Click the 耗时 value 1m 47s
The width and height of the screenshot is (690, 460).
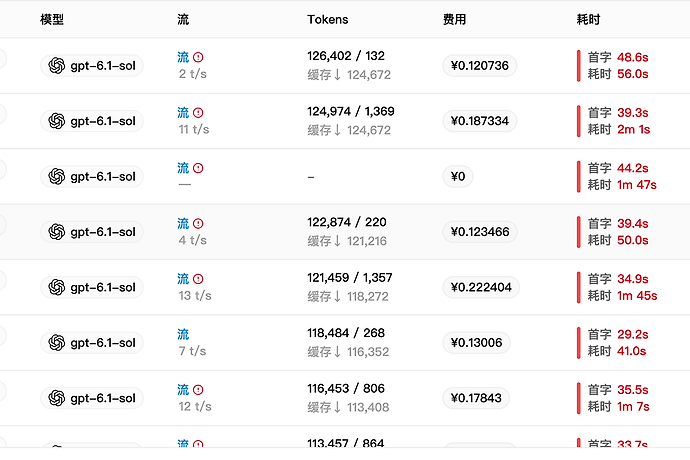coord(637,185)
